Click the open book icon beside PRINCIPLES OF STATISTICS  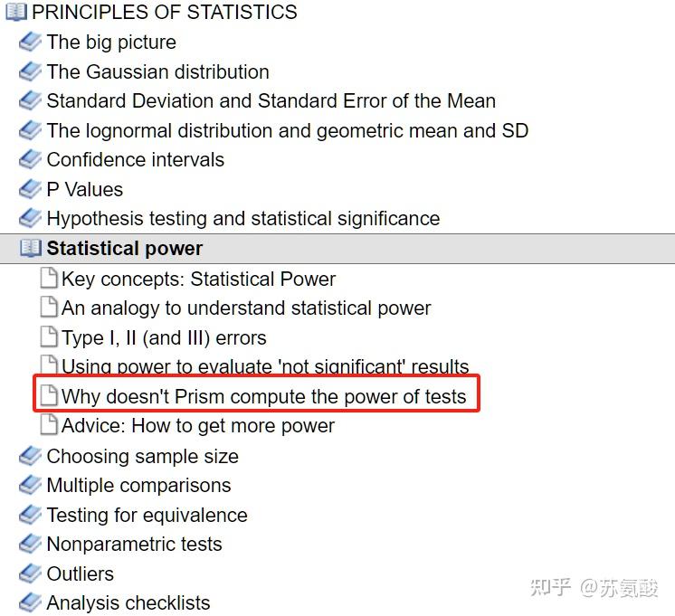pyautogui.click(x=16, y=13)
